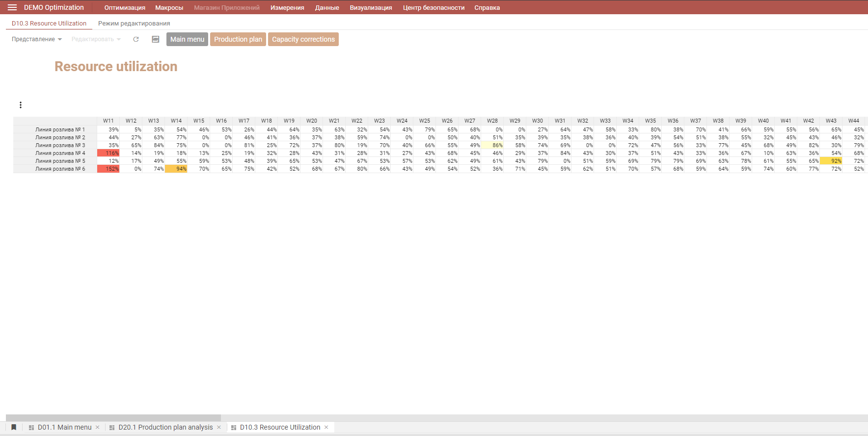This screenshot has height=436, width=868.
Task: Open the hamburger navigation menu
Action: click(12, 7)
